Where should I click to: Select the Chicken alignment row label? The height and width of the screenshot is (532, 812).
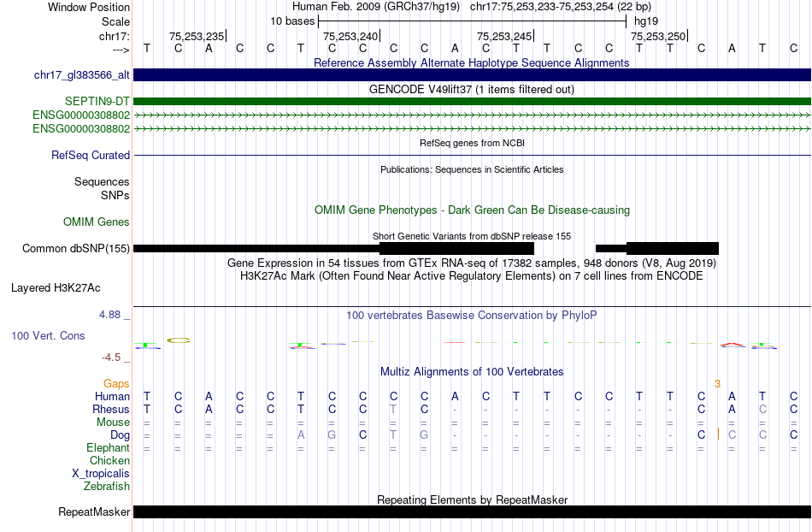click(109, 461)
